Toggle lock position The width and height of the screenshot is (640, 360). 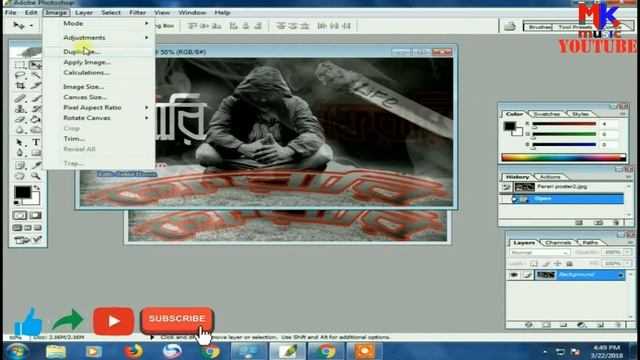[x=558, y=264]
